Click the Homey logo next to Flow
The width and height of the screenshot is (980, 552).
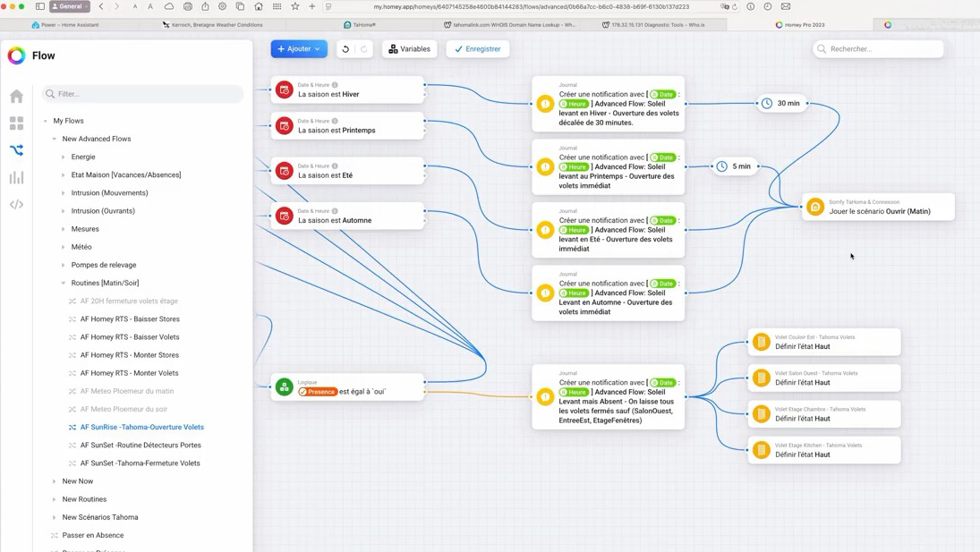point(17,55)
